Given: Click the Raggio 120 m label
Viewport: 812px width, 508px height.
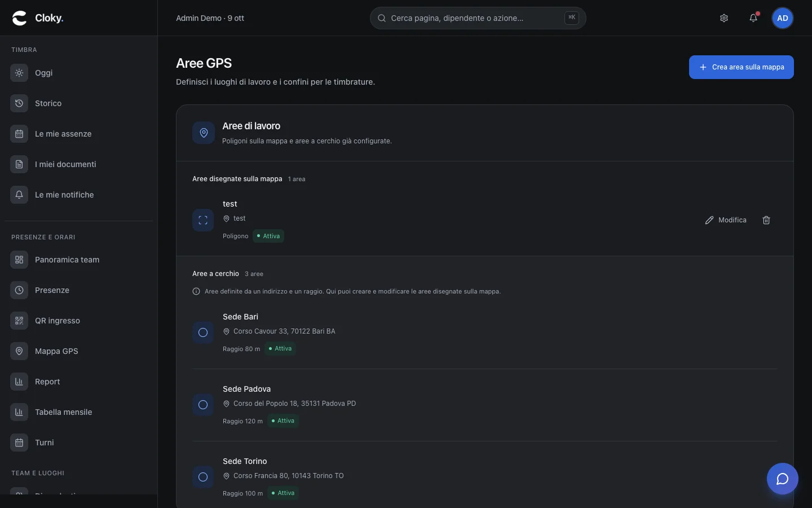Looking at the screenshot, I should coord(242,421).
